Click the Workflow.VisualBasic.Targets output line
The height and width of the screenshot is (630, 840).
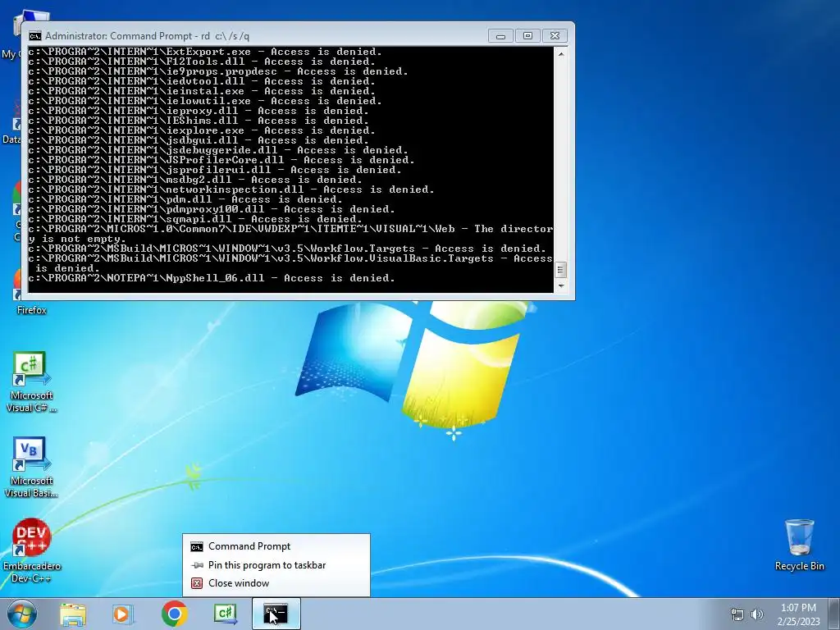click(x=290, y=263)
